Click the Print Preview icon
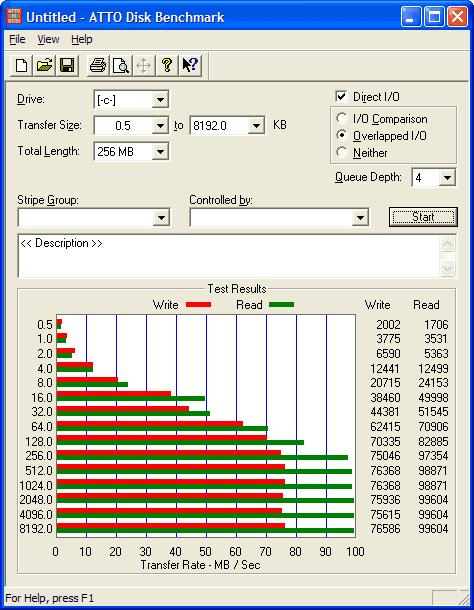The image size is (474, 610). tap(121, 65)
